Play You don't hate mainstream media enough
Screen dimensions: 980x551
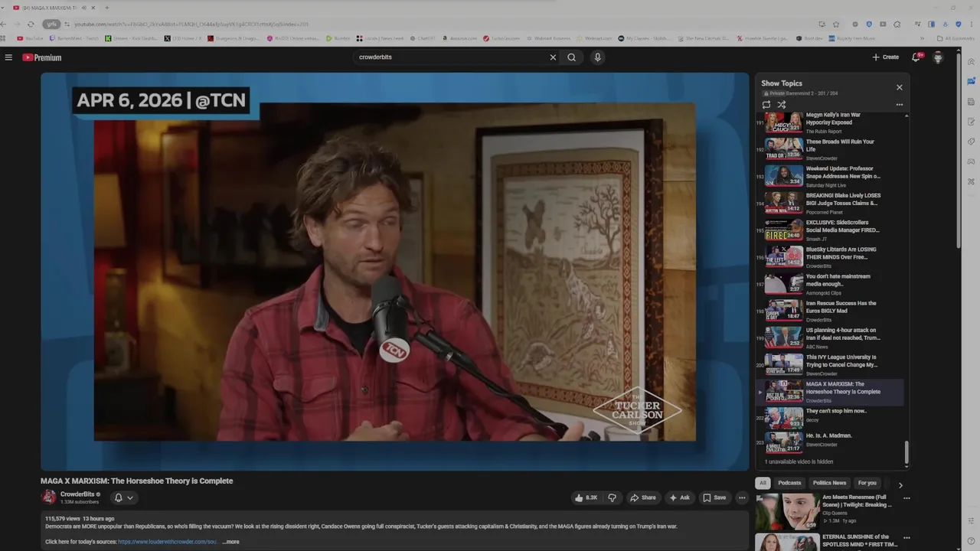click(830, 284)
